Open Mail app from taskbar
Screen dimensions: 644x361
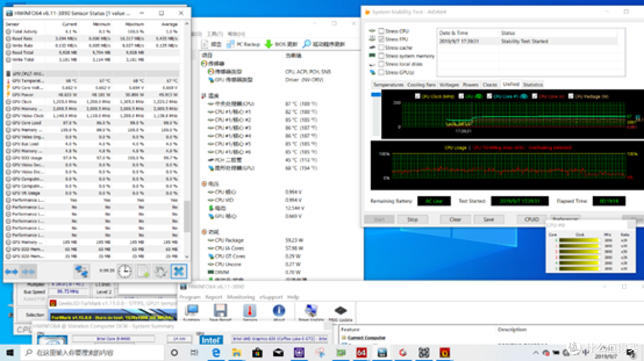coord(278,353)
